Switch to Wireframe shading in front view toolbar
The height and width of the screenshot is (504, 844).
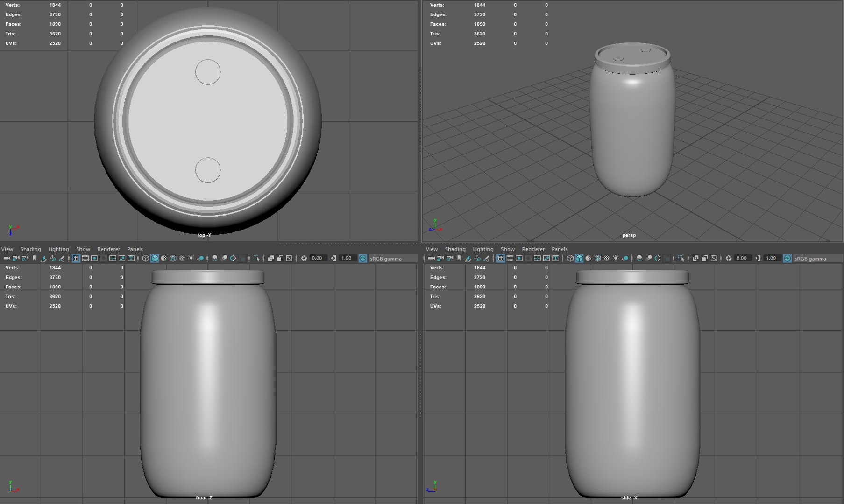[x=146, y=258]
